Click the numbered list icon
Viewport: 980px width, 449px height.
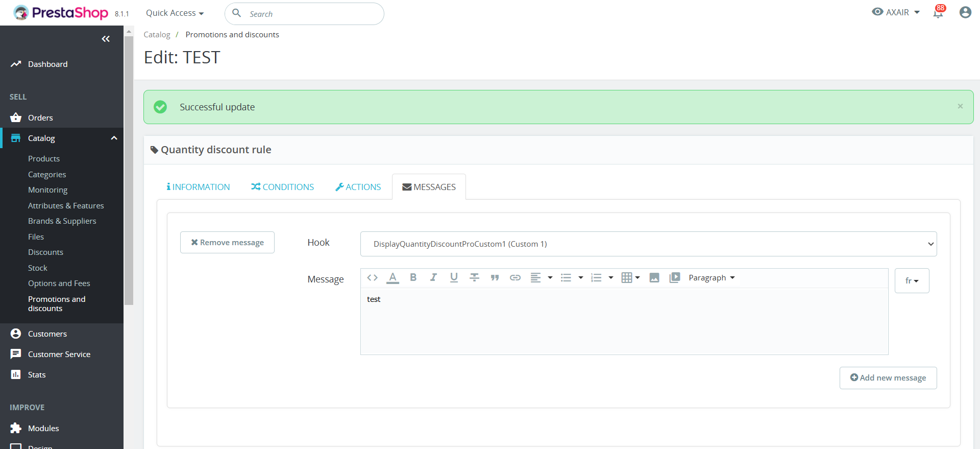pos(596,278)
